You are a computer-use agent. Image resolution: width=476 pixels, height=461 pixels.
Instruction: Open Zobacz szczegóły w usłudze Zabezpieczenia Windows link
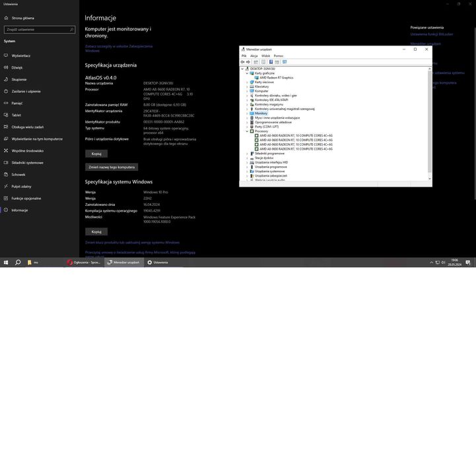119,49
